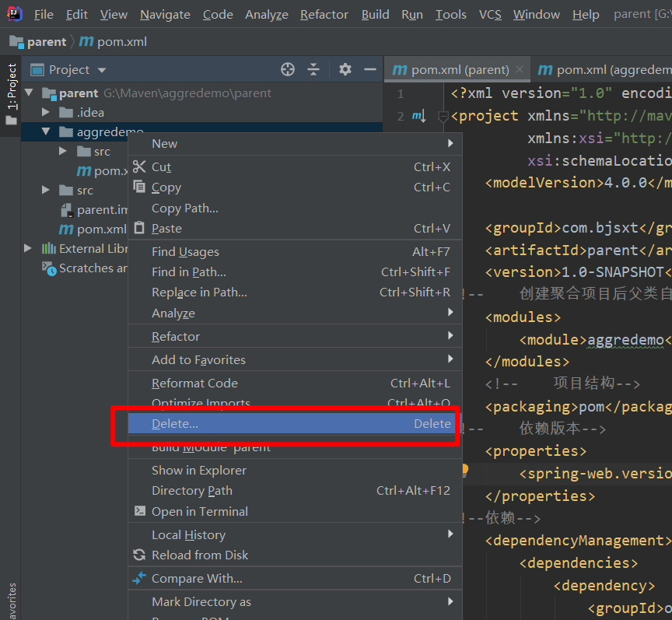The width and height of the screenshot is (672, 620).
Task: Expand src folder inside aggredemo
Action: [x=62, y=151]
